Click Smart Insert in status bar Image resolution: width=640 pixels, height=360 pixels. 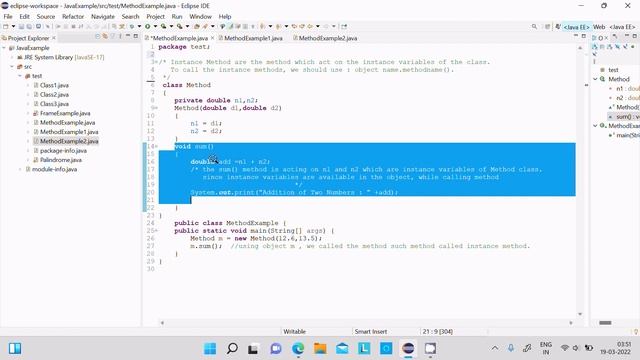click(371, 331)
